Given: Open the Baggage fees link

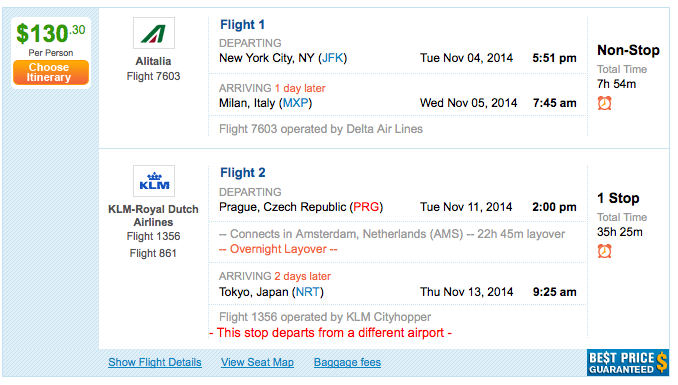Looking at the screenshot, I should (347, 362).
